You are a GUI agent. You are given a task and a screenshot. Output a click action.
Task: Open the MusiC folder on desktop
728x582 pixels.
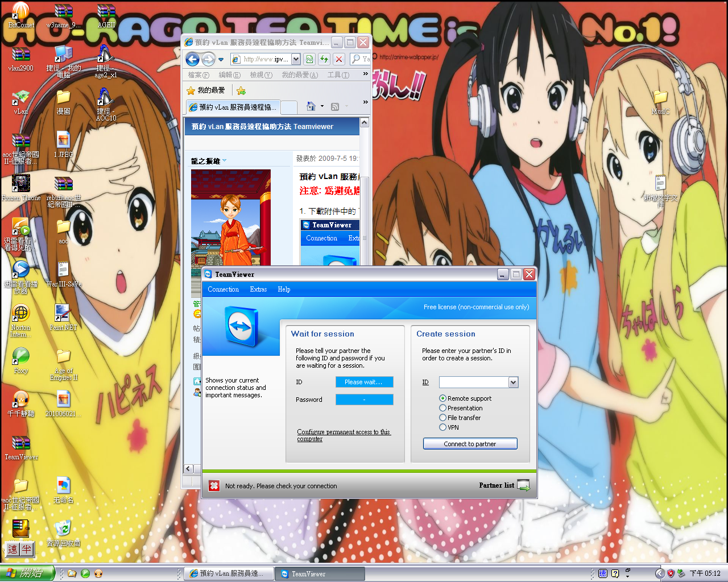(x=660, y=102)
